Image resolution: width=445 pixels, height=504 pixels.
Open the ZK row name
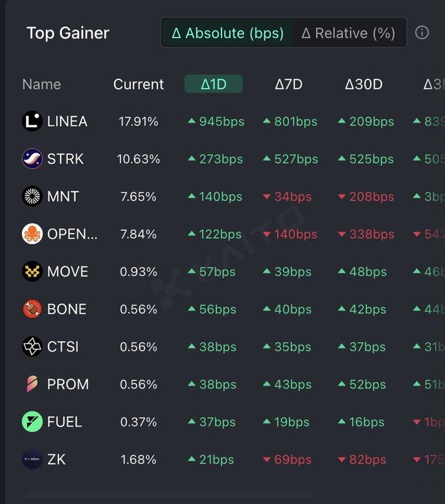[57, 459]
